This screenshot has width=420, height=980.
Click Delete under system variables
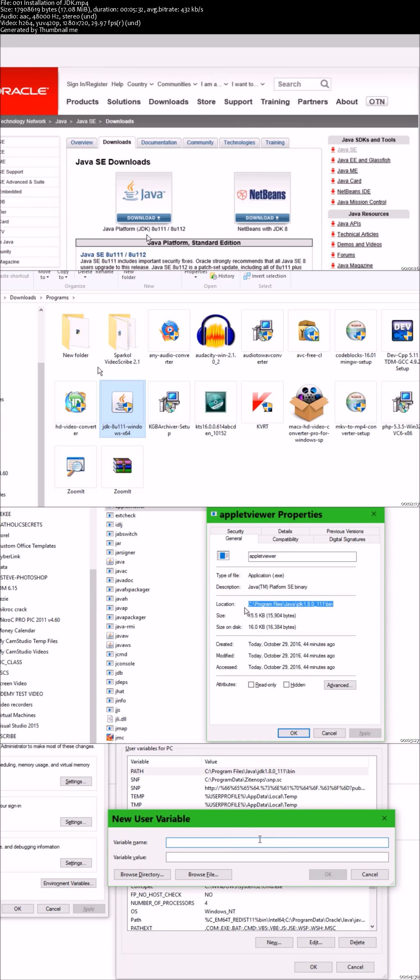[357, 942]
